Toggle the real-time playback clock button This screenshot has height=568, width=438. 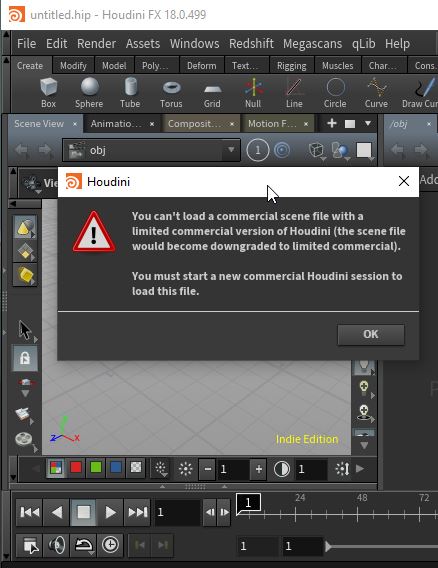point(110,545)
